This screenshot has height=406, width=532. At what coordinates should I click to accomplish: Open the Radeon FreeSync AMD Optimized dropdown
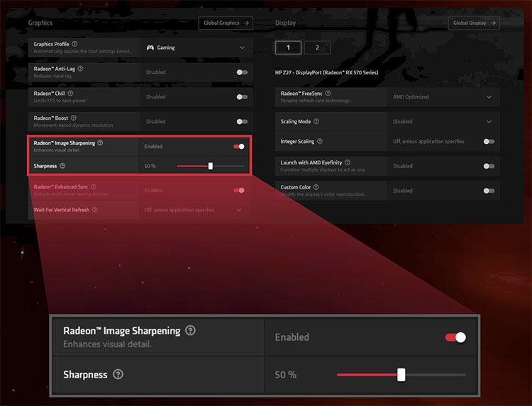[x=443, y=97]
